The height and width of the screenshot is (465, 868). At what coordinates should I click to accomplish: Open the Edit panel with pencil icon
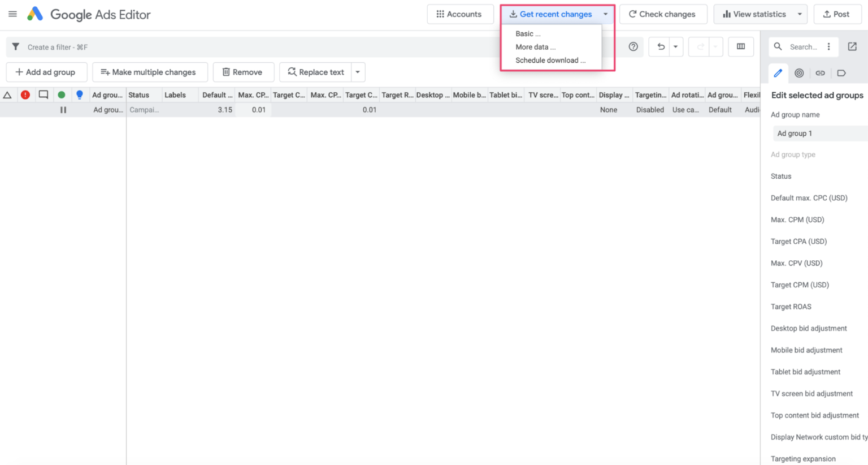click(x=778, y=73)
